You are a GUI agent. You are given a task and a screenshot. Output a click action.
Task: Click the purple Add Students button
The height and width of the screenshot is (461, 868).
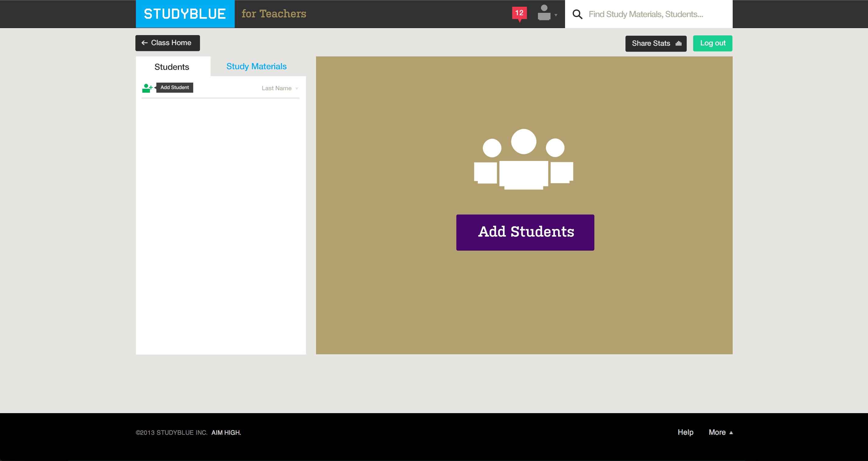(x=525, y=232)
